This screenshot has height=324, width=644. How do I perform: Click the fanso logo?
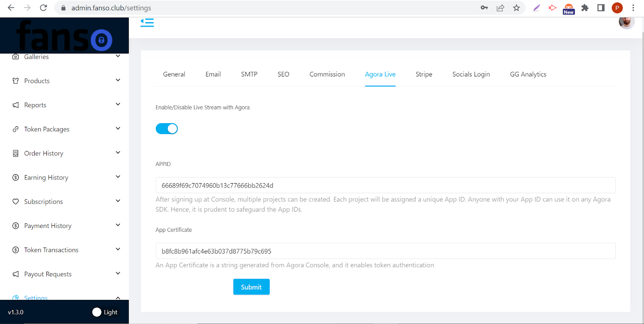coord(64,35)
